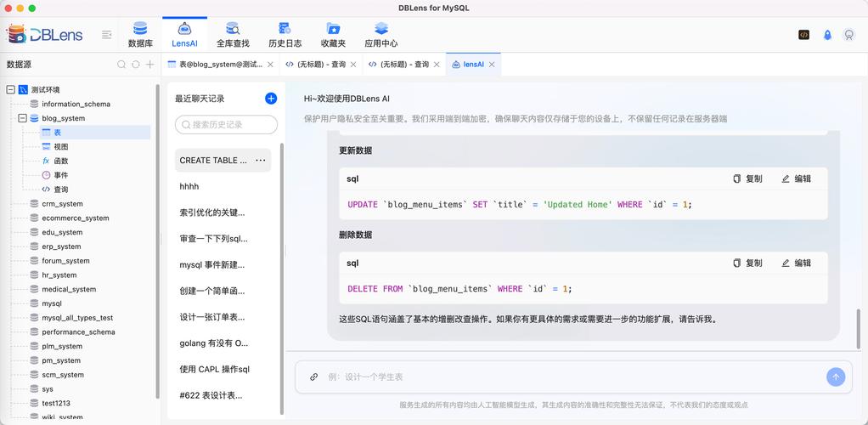Switch to the LensAI toolbar section

point(184,34)
